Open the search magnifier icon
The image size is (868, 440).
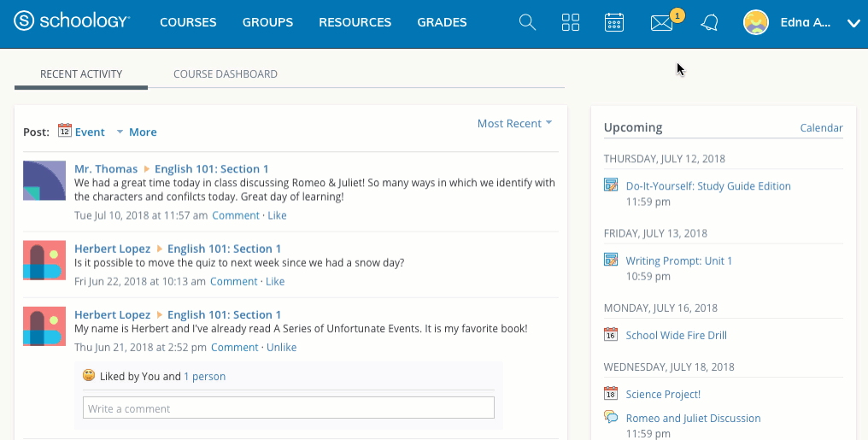(x=527, y=23)
